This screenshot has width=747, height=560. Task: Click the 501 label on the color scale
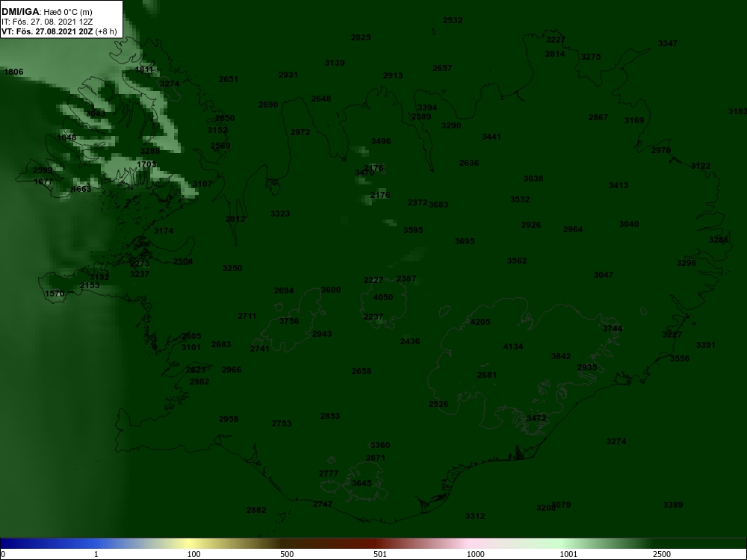tap(380, 554)
